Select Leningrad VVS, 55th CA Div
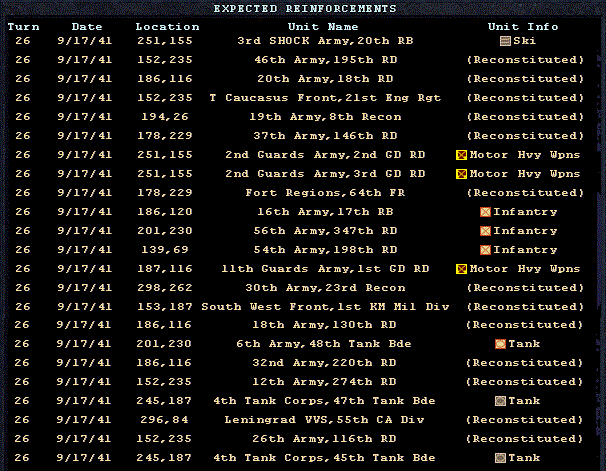 point(325,420)
